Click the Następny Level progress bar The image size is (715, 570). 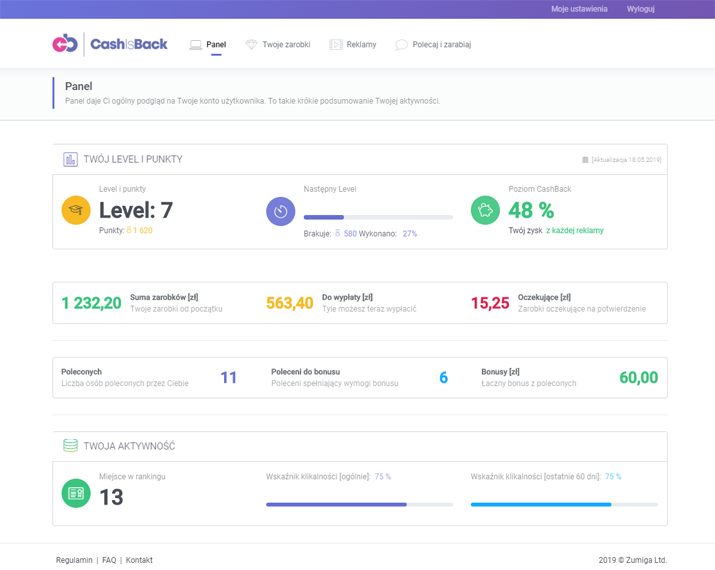pyautogui.click(x=378, y=217)
